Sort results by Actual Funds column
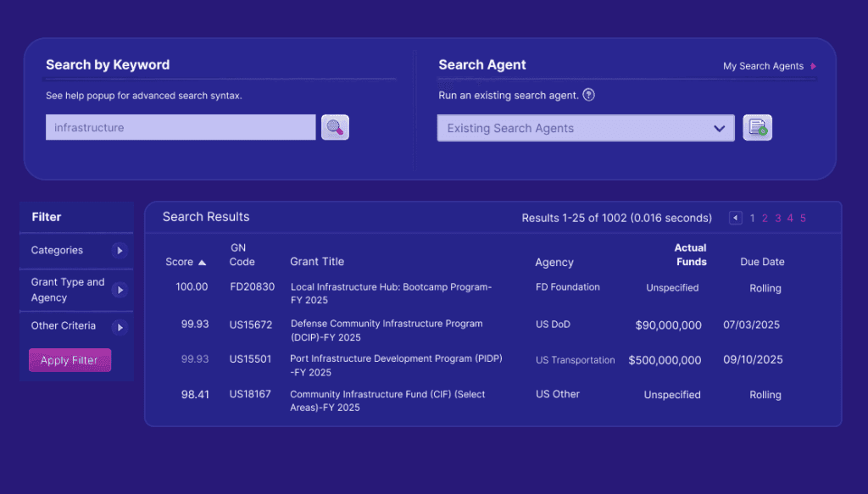Screen dimensions: 868x494 tap(690, 254)
